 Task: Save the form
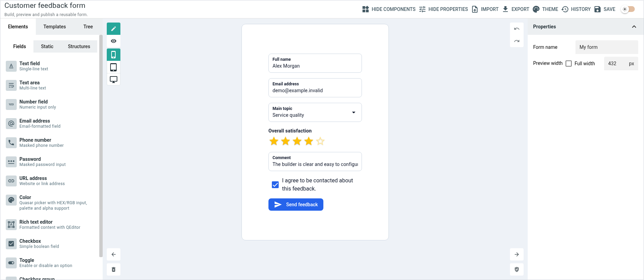pos(604,9)
